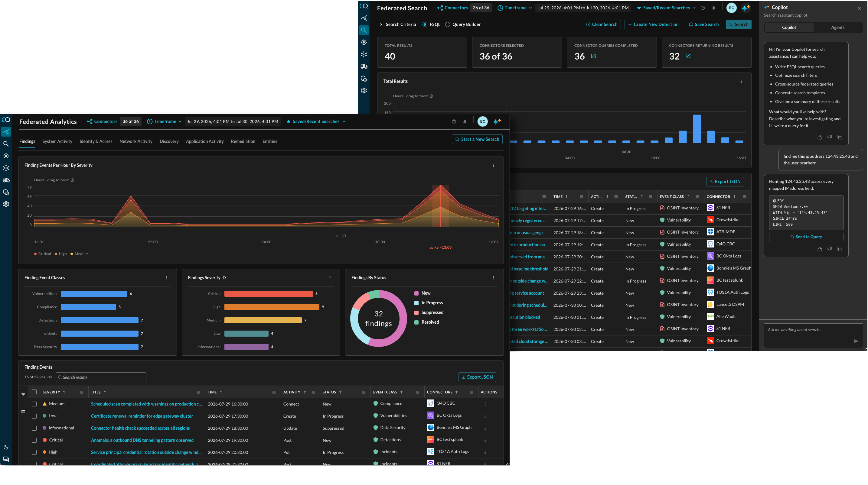868x485 pixels.
Task: Select all rows checkbox in Finding Events header
Action: [34, 392]
